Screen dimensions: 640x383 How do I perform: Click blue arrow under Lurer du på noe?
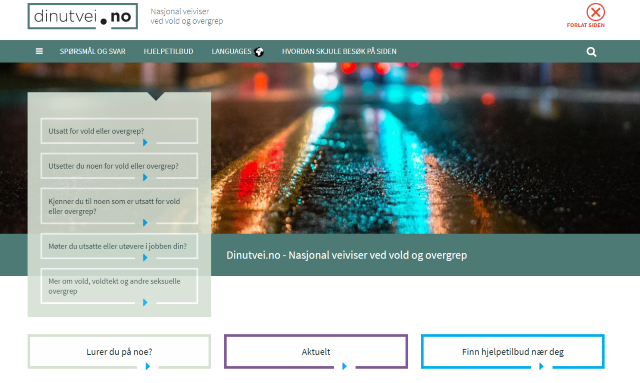(x=148, y=366)
